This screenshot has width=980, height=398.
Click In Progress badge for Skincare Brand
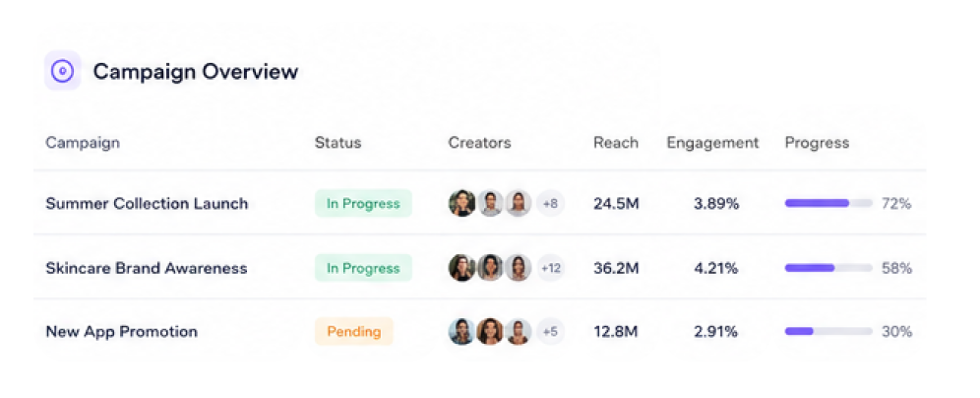point(363,268)
